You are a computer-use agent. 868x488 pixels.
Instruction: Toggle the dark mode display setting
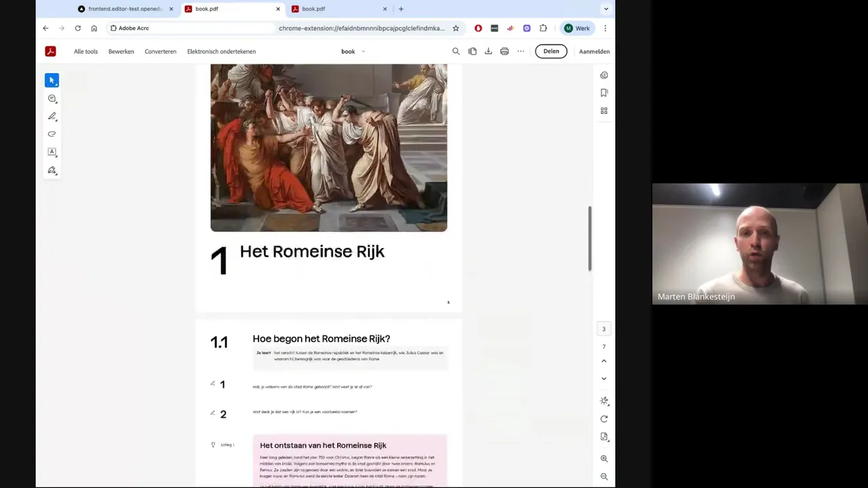(x=604, y=401)
